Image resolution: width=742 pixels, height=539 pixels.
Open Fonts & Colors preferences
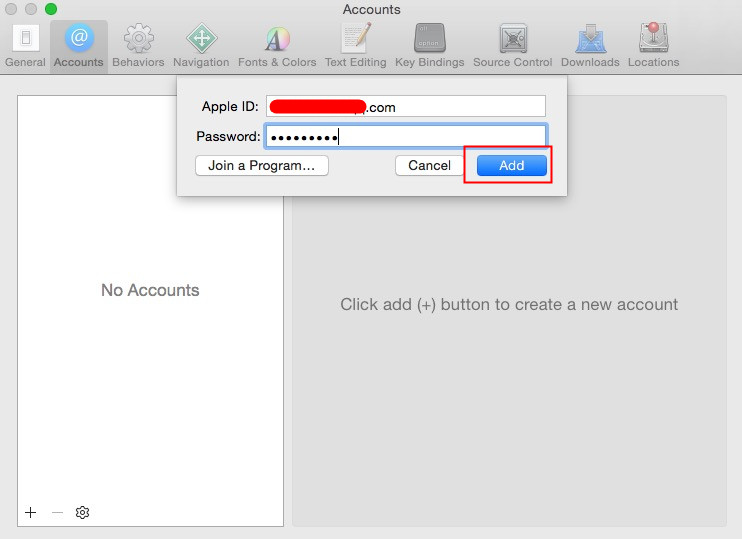tap(277, 46)
